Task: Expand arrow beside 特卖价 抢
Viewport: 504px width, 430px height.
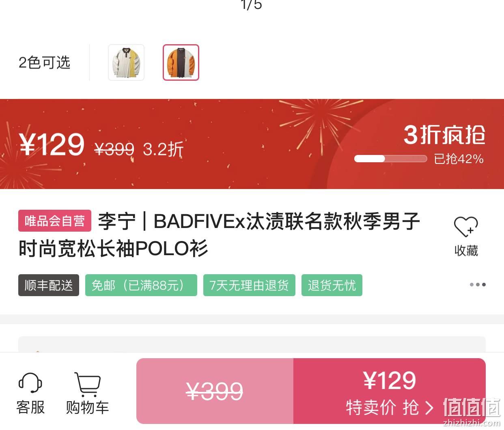Action: (429, 408)
